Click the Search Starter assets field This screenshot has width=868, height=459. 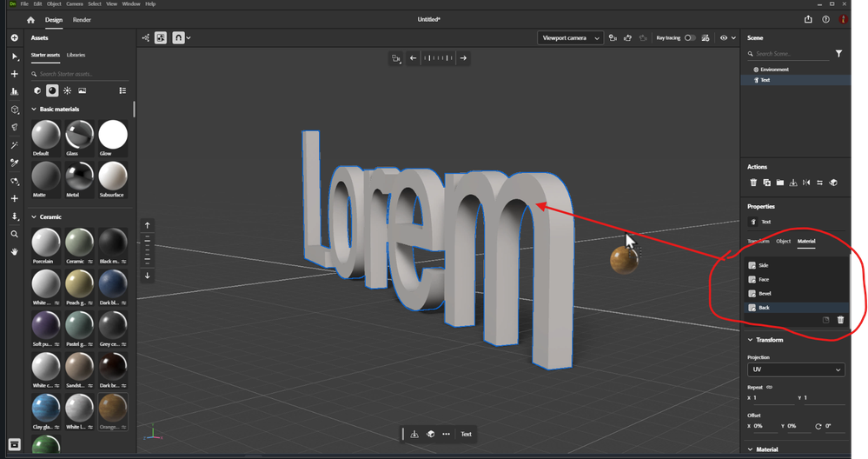pyautogui.click(x=80, y=74)
